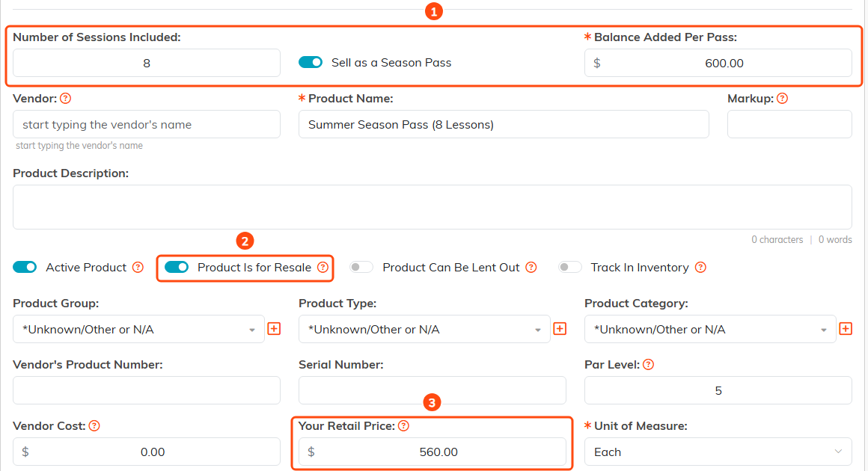Open the Vendor help tooltip icon
868x471 pixels.
pyautogui.click(x=65, y=99)
